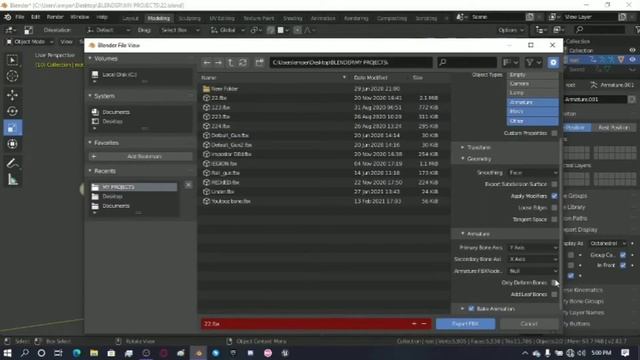Screen dimensions: 640x360
Task: Click Export FBX button
Action: (465, 324)
